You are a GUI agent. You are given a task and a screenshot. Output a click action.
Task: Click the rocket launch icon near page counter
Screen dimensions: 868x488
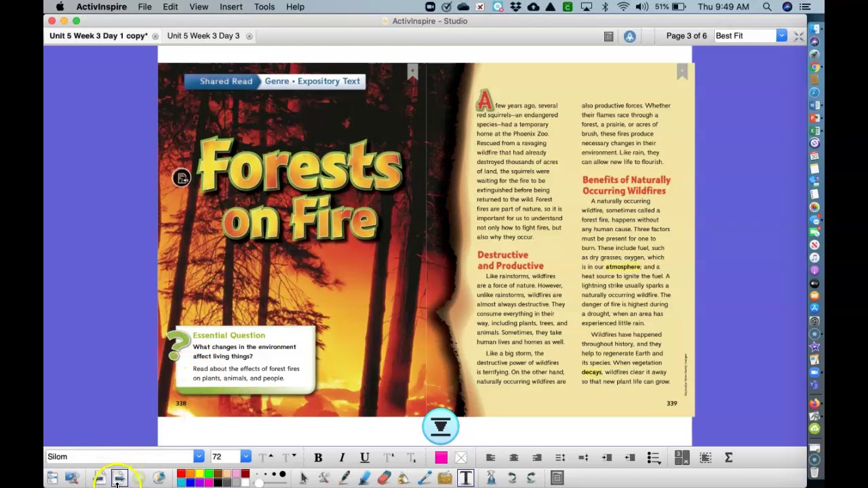630,37
